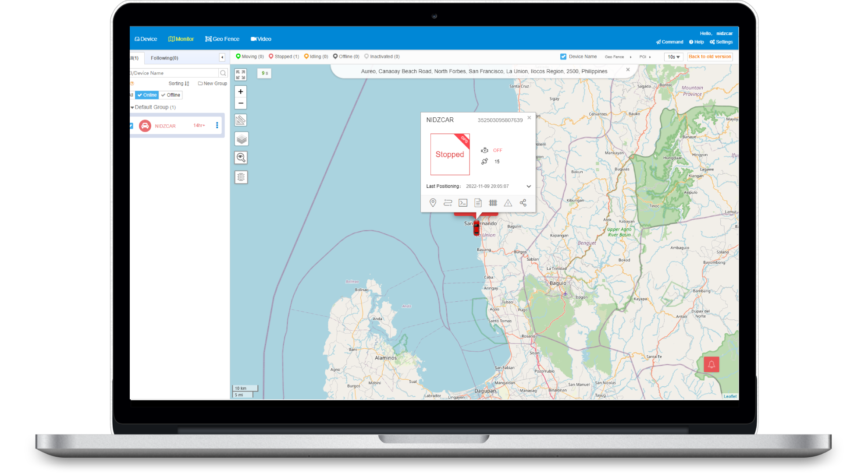
Task: Toggle the Online filter
Action: (x=147, y=95)
